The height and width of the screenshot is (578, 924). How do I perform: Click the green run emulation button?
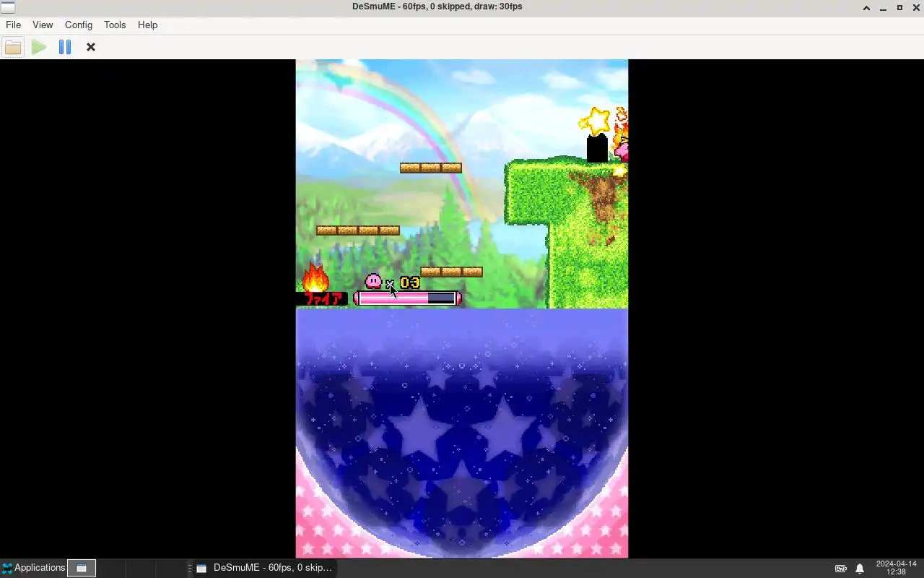point(39,47)
